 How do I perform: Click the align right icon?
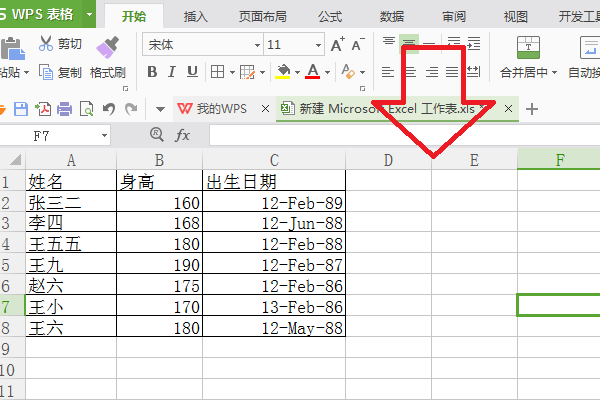[x=432, y=72]
